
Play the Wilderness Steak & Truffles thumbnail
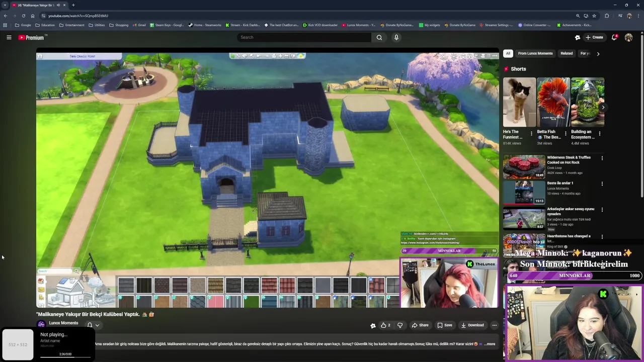[524, 166]
